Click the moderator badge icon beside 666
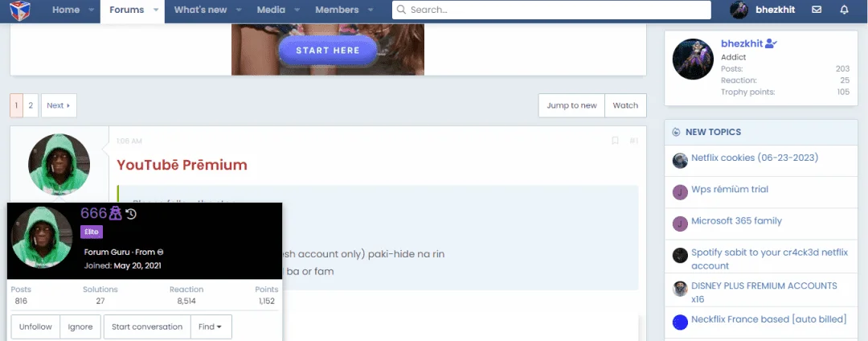Image resolution: width=868 pixels, height=341 pixels. click(x=115, y=213)
